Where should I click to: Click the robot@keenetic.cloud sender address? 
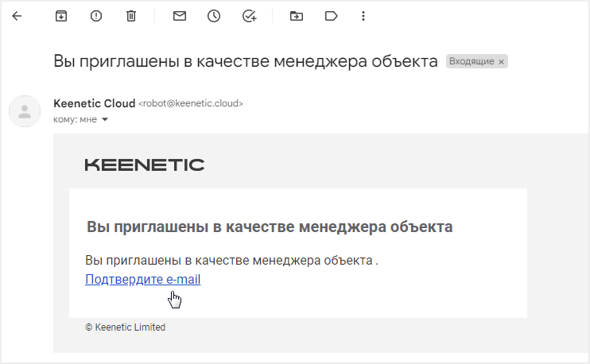pyautogui.click(x=191, y=103)
